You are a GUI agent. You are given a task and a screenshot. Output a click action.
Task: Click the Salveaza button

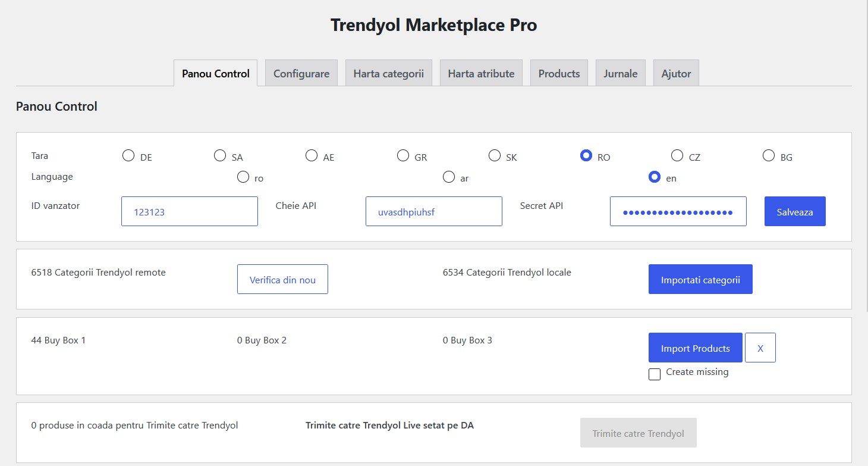(795, 211)
